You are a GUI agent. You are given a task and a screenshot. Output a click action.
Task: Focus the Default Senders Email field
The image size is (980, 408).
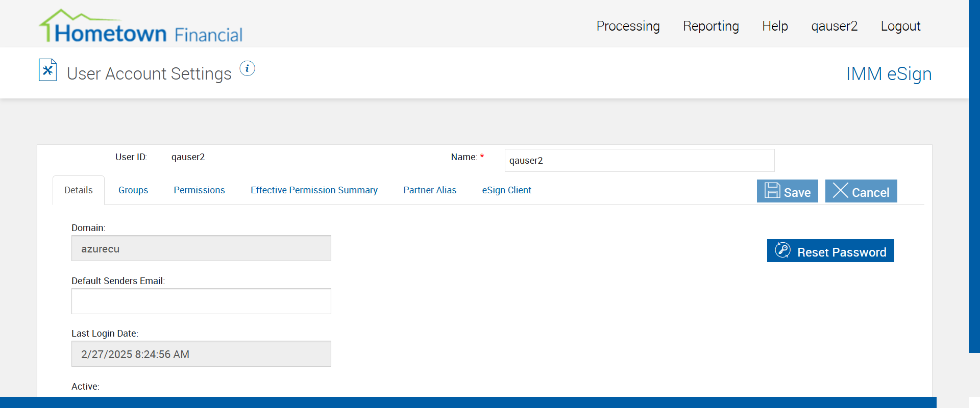pyautogui.click(x=201, y=301)
